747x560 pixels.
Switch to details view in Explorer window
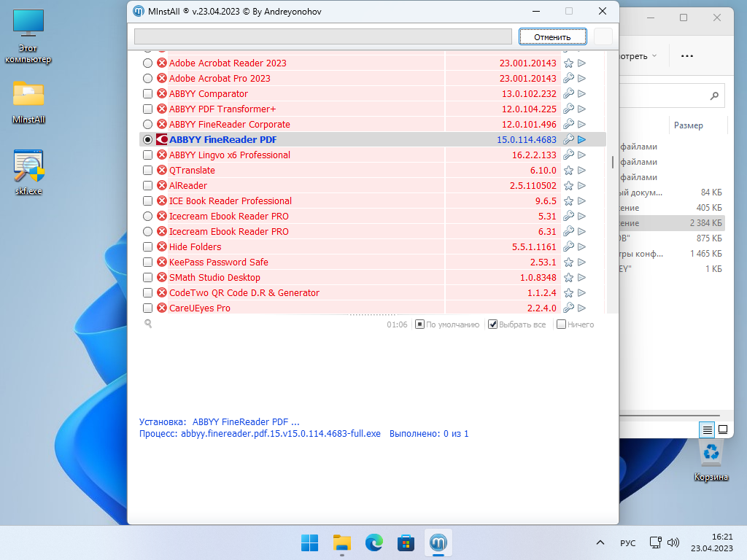click(708, 429)
